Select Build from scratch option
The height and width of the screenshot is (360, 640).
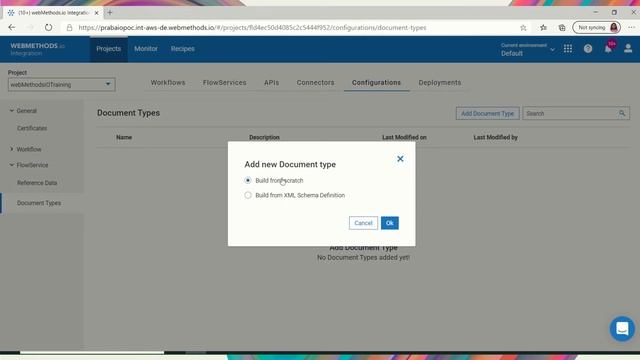pos(248,180)
